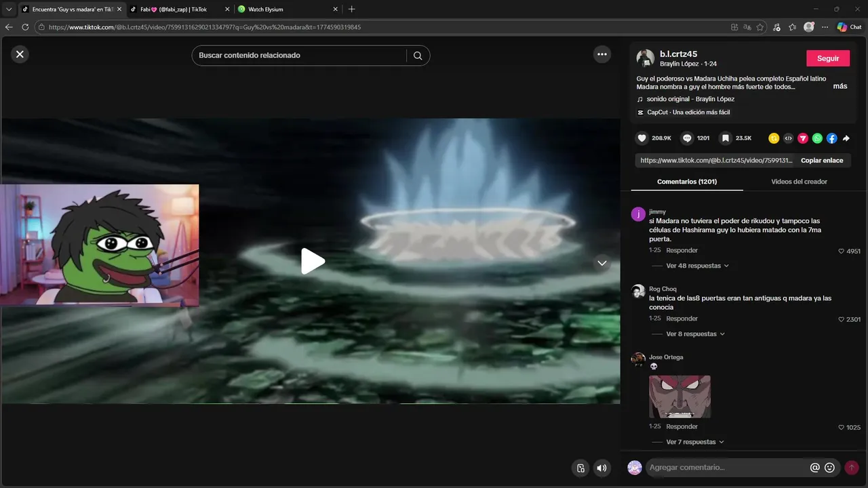This screenshot has height=488, width=868.
Task: Reply to Jose Ortega's comment
Action: point(682,426)
